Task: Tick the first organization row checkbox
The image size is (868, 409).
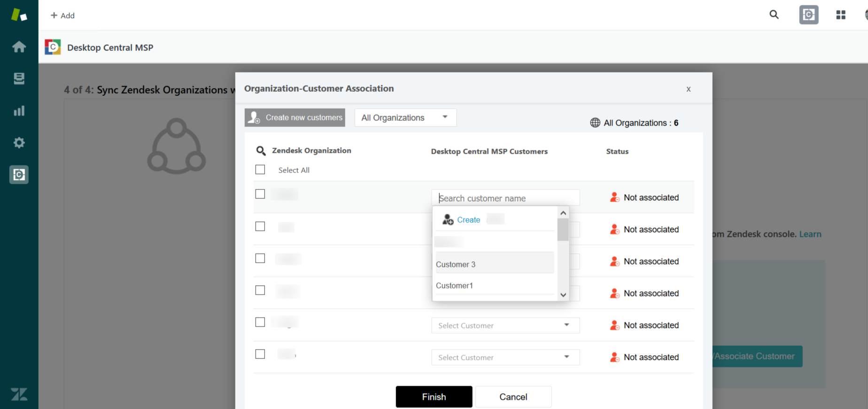Action: click(260, 194)
